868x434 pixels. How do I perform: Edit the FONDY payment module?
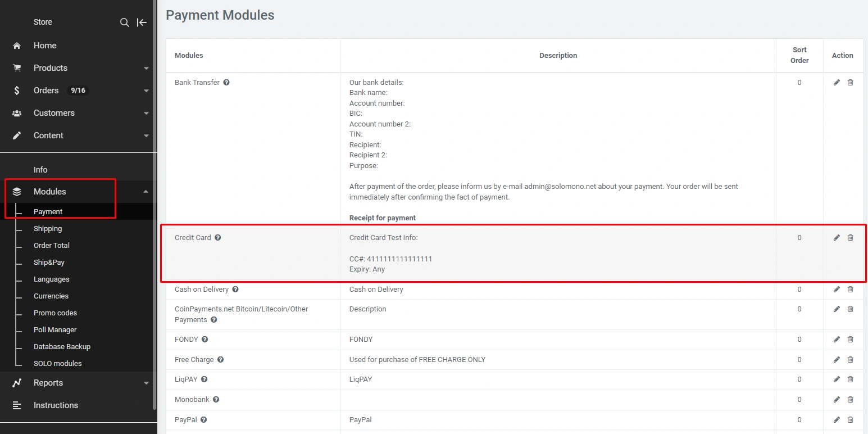(x=837, y=340)
